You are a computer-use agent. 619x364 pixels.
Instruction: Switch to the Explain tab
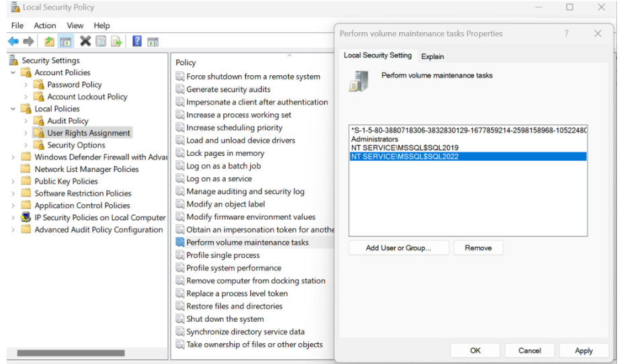tap(432, 56)
